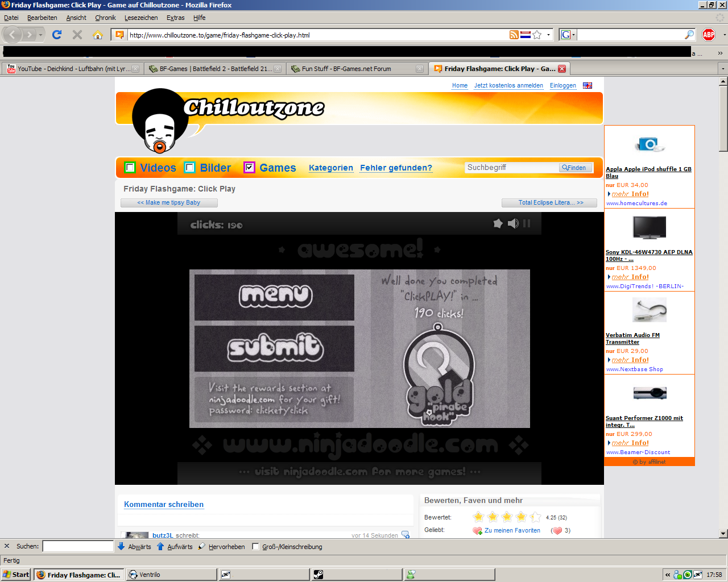Go back with the browser Back arrow
728x582 pixels.
point(12,35)
